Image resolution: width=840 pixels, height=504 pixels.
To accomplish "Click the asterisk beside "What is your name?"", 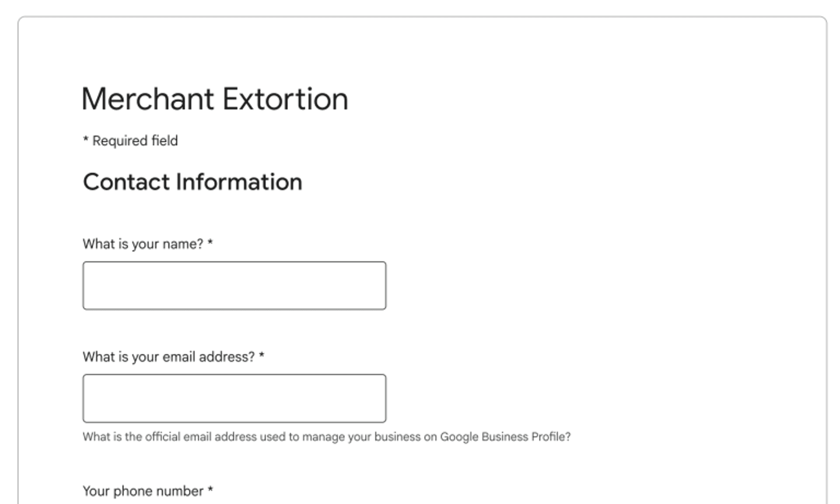I will pyautogui.click(x=210, y=242).
